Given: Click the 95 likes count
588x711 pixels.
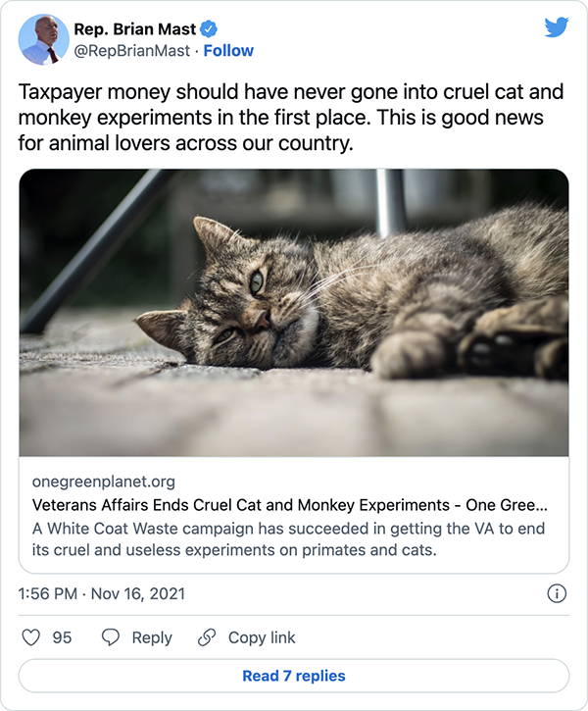Looking at the screenshot, I should (63, 637).
